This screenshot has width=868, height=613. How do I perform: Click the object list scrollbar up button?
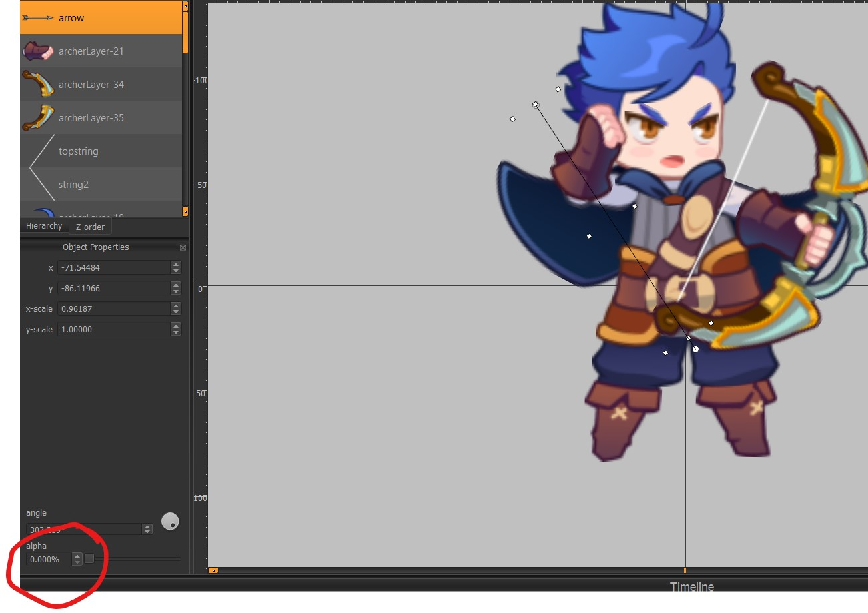tap(185, 6)
